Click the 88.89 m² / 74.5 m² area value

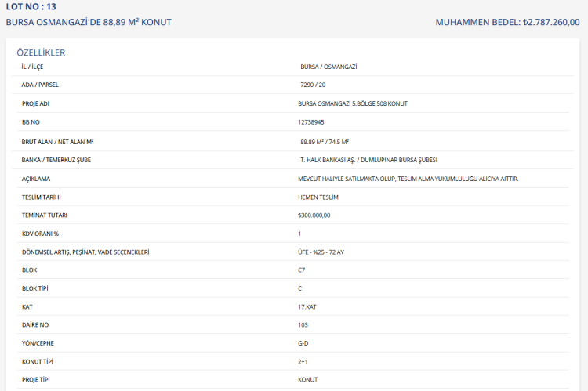(325, 142)
